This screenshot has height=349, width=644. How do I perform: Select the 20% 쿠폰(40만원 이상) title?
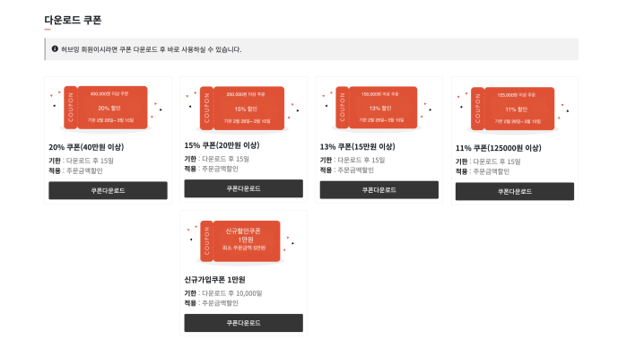tap(86, 147)
